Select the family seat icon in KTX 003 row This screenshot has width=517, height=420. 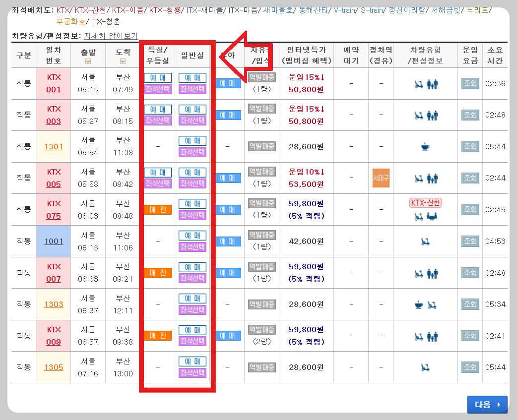[x=432, y=115]
